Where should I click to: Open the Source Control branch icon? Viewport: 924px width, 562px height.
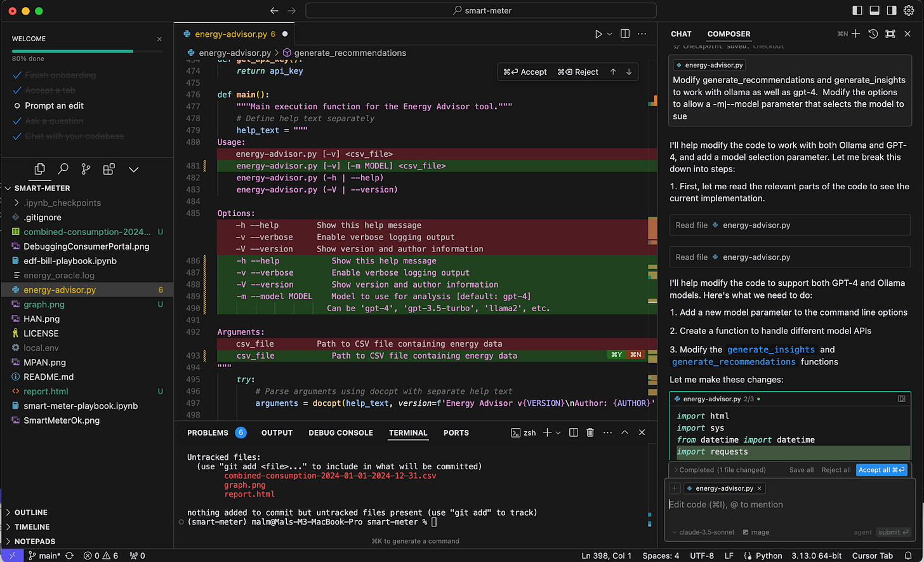tap(86, 169)
